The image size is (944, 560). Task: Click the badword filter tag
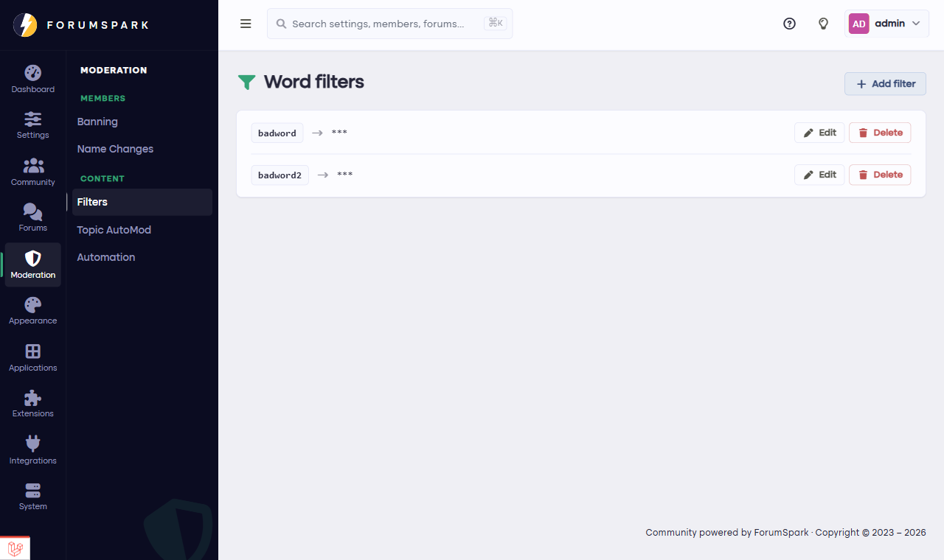[277, 133]
